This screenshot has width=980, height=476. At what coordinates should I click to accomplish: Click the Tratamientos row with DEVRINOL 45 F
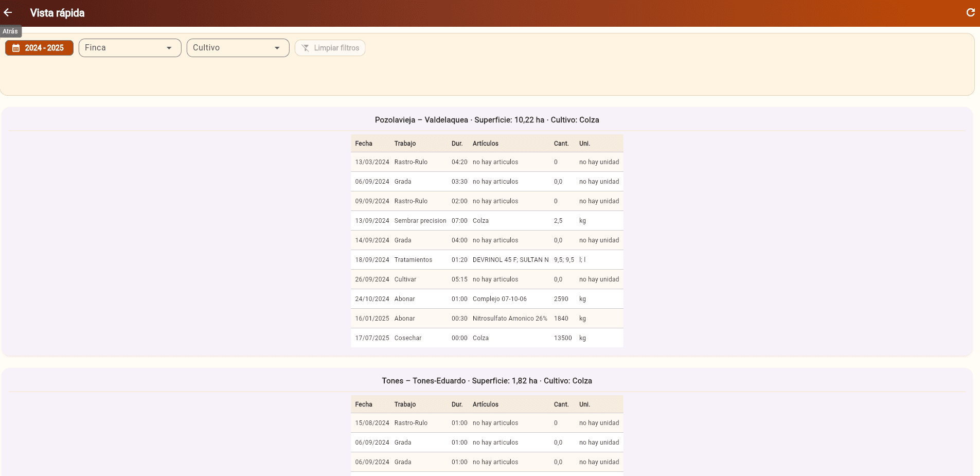[486, 259]
